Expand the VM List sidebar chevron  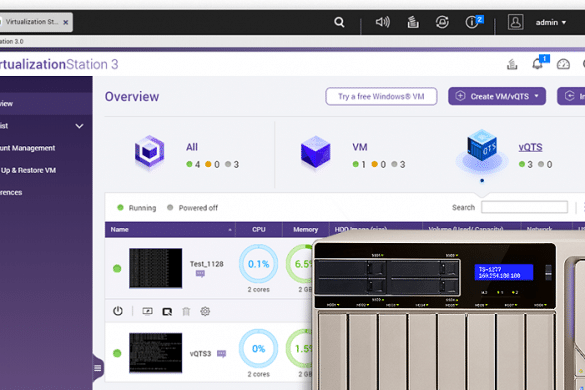point(79,126)
